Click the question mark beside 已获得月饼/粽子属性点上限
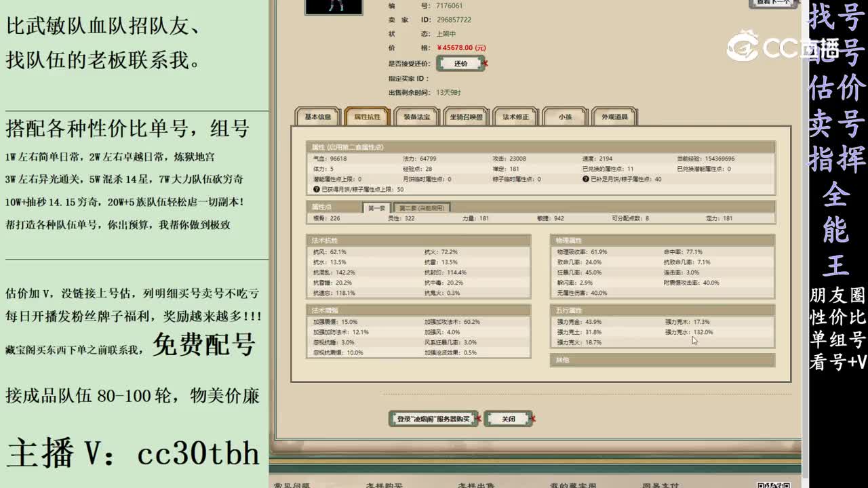This screenshot has width=868, height=488. pos(317,189)
